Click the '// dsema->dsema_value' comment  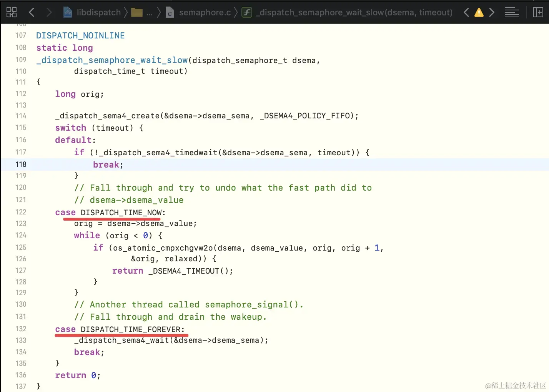129,200
